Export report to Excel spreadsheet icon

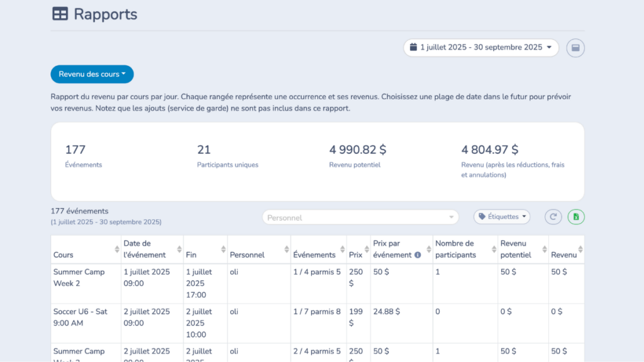coord(576,217)
